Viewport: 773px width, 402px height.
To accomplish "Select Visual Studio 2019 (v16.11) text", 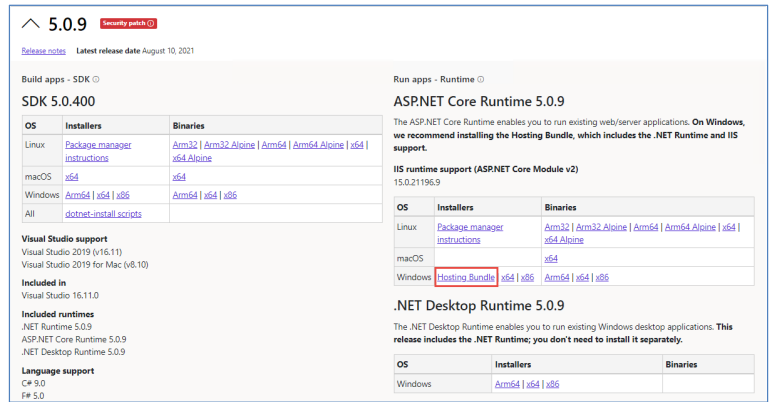I will coord(71,252).
